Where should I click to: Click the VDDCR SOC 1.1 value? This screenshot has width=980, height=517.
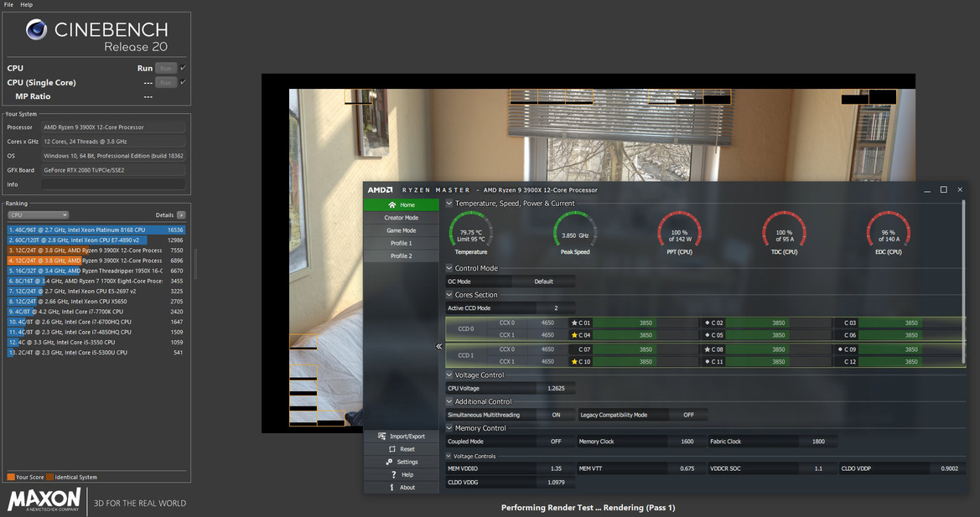818,468
